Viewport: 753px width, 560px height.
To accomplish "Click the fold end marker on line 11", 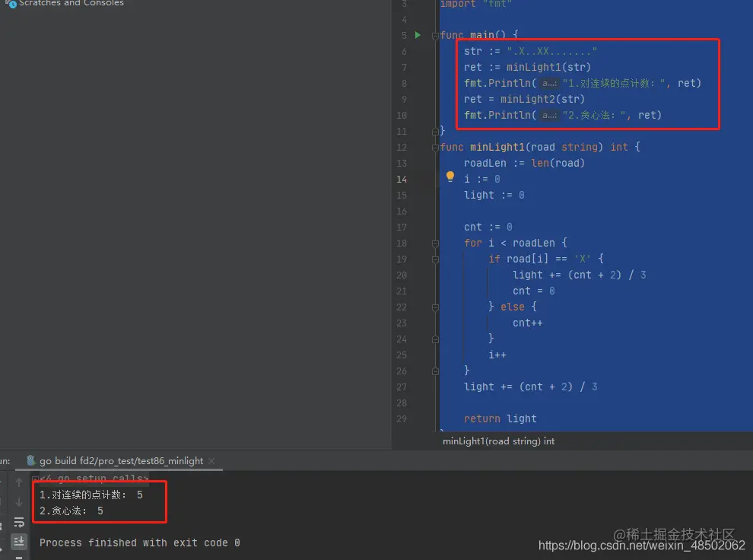I will pos(435,131).
